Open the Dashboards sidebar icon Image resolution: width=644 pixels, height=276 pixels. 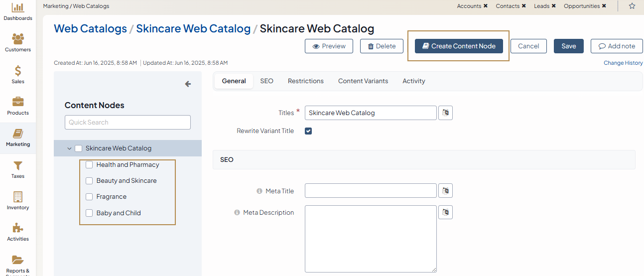pos(18,8)
